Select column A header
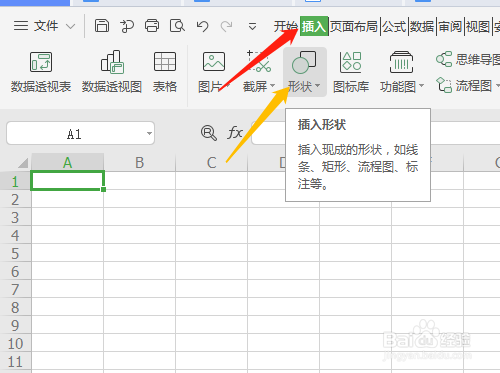500x373 pixels. click(x=68, y=163)
